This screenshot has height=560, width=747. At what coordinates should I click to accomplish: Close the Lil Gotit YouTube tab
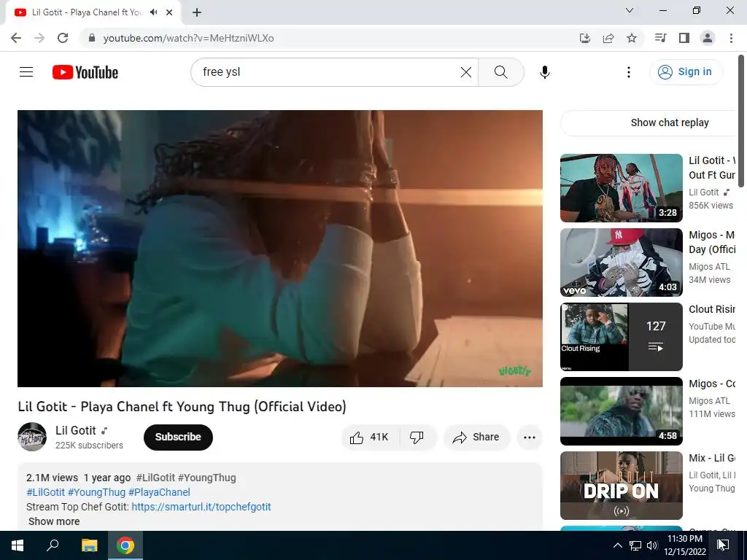click(x=169, y=12)
